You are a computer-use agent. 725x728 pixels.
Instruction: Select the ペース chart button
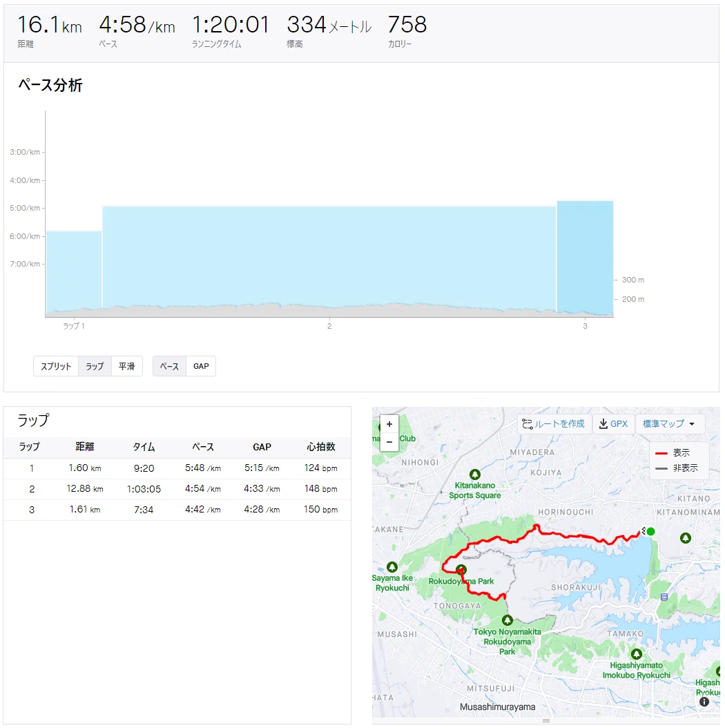[169, 366]
